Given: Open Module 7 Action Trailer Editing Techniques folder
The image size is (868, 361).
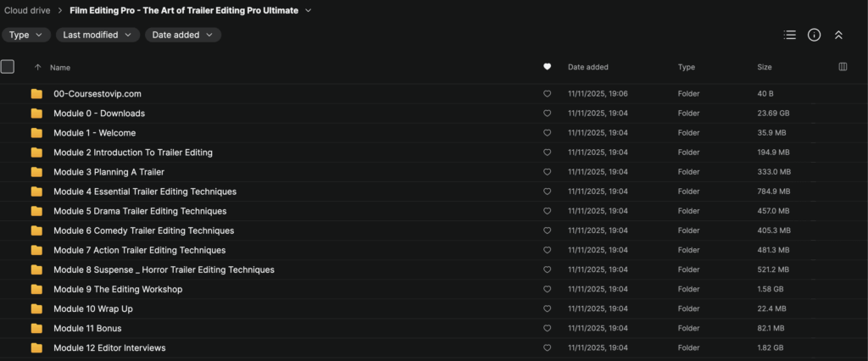Looking at the screenshot, I should click(x=139, y=251).
